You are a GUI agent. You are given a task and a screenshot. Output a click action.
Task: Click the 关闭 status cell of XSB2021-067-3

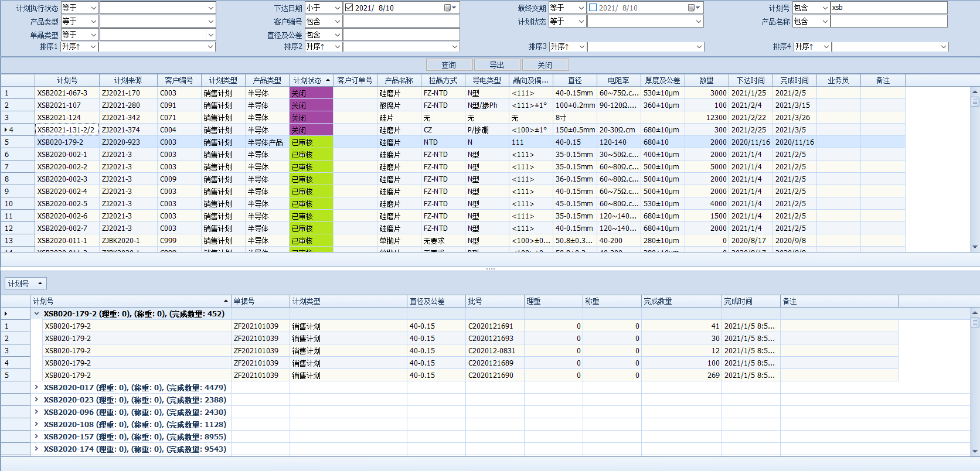(311, 93)
